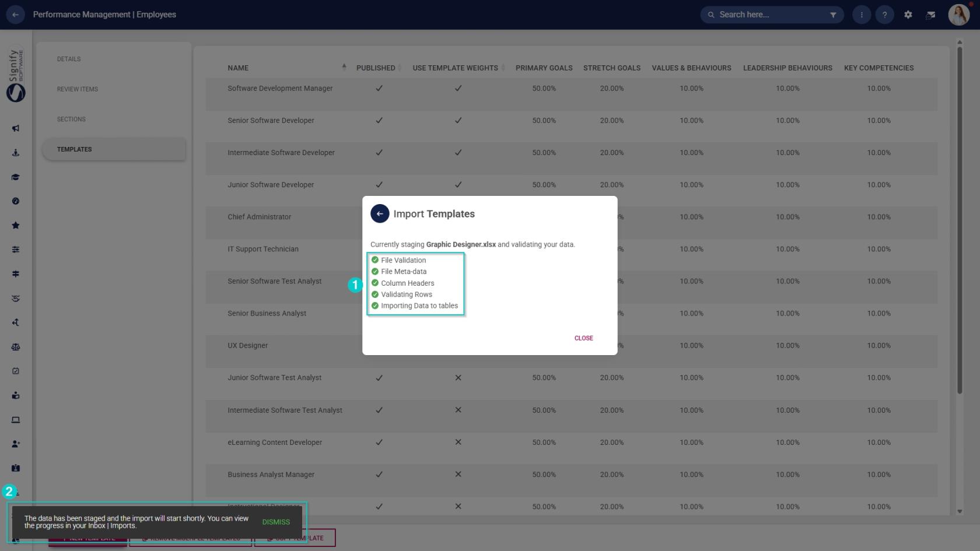Screen dimensions: 980x551
Task: Click Published checkmark for Software Development Manager
Action: point(379,88)
